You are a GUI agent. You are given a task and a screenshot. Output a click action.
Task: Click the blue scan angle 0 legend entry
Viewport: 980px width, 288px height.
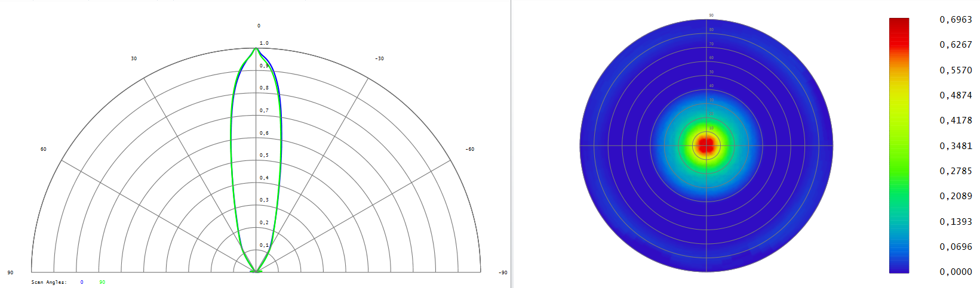pyautogui.click(x=82, y=282)
